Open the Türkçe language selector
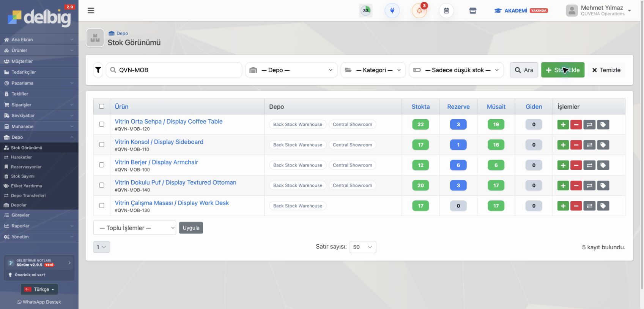The image size is (644, 309). tap(39, 289)
